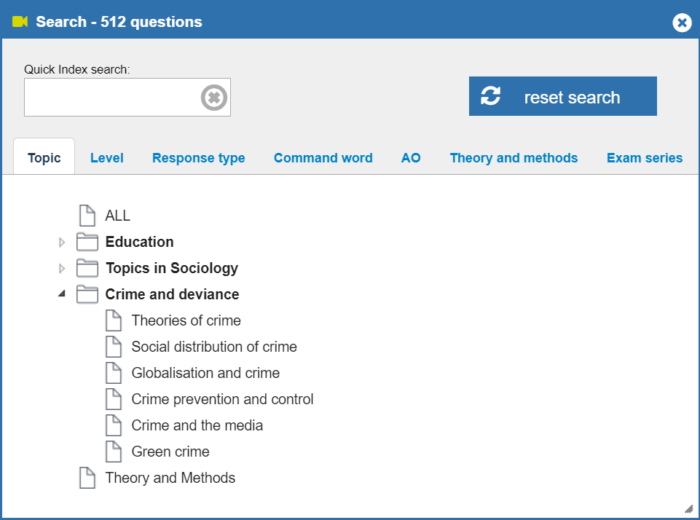Close the Search dialog
This screenshot has width=700, height=520.
682,22
